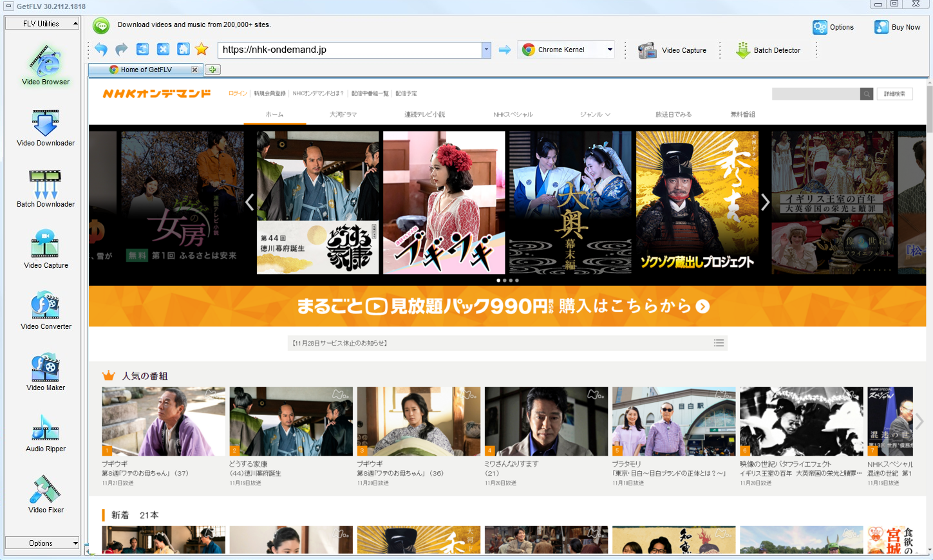The height and width of the screenshot is (560, 933).
Task: Open the ゾクゾク蔵出しプロジェクト banner
Action: click(697, 203)
